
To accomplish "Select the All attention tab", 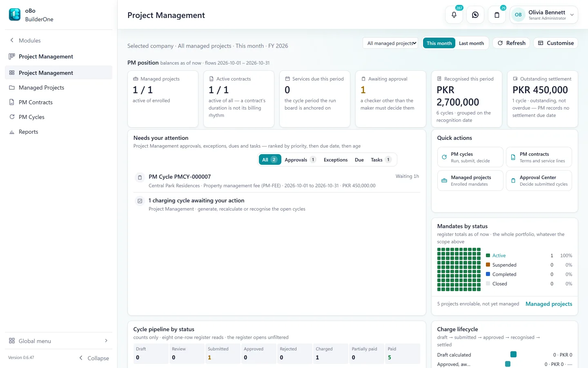I will point(270,159).
